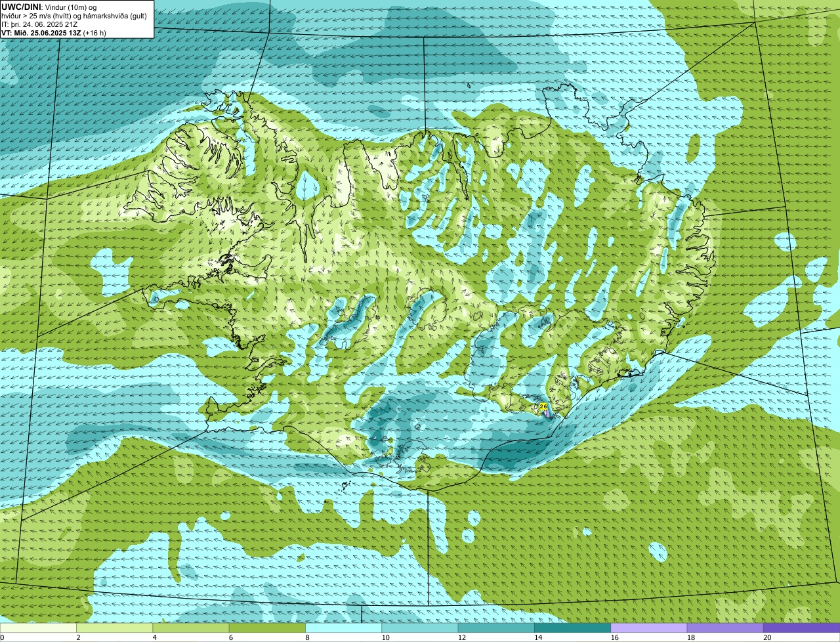Click the 4–6 m/s legend color segment
Viewport: 840px width, 642px height.
pos(191,628)
